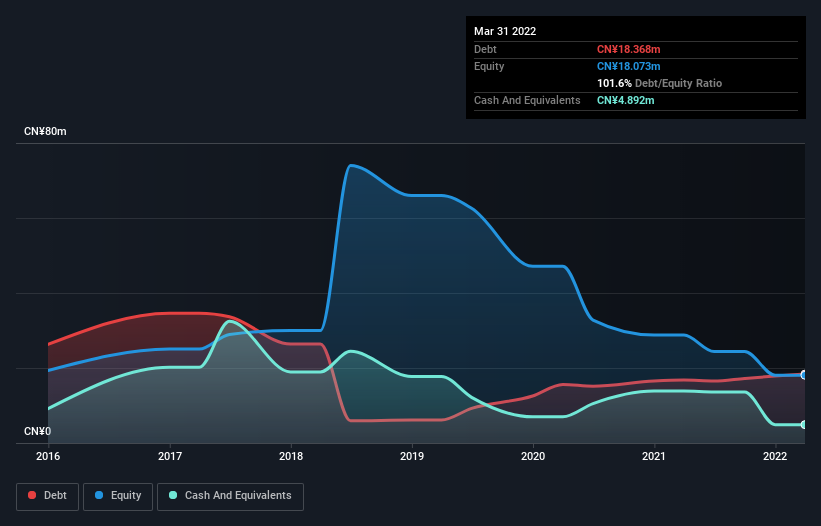Click the Cash value CN¥4.892m
Screen dimensions: 821x526
point(625,100)
